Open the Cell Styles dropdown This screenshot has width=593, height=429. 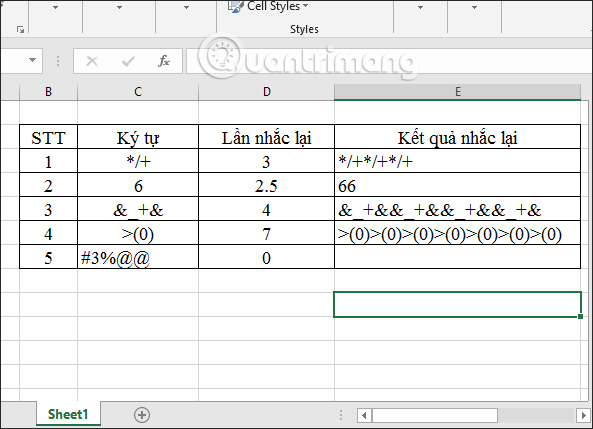tap(269, 6)
